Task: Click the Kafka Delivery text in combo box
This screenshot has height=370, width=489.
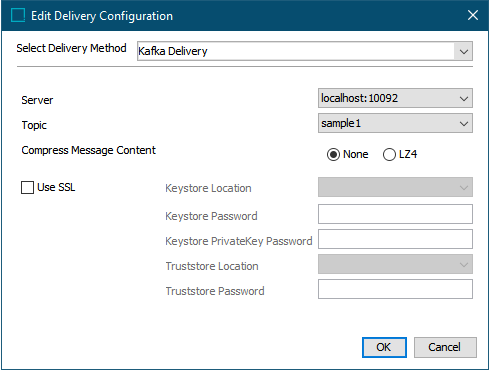Action: (x=173, y=51)
